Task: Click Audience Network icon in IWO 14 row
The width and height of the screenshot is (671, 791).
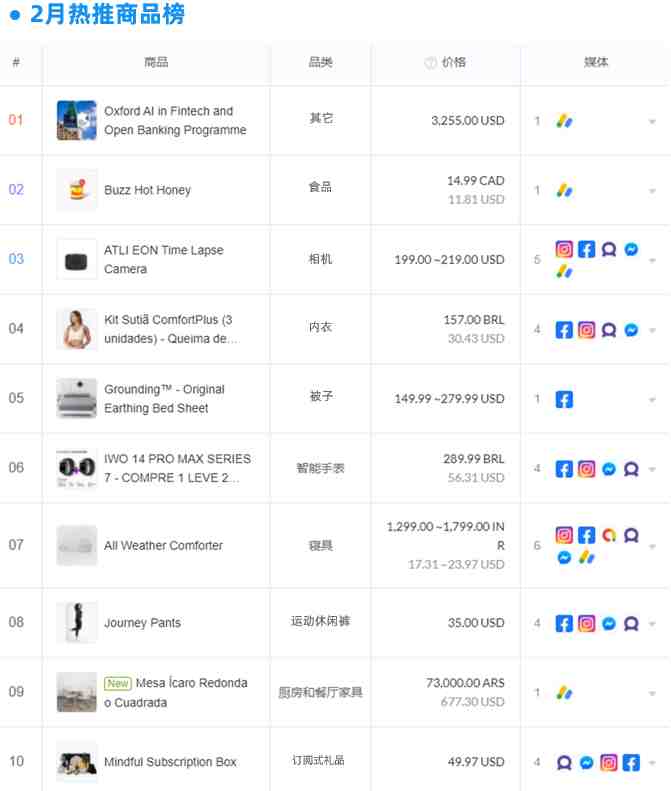Action: tap(631, 469)
